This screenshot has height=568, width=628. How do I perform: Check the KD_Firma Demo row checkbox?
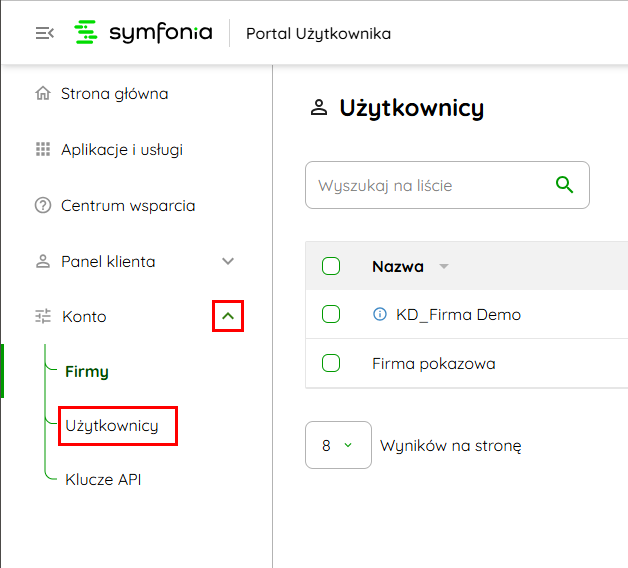click(331, 314)
